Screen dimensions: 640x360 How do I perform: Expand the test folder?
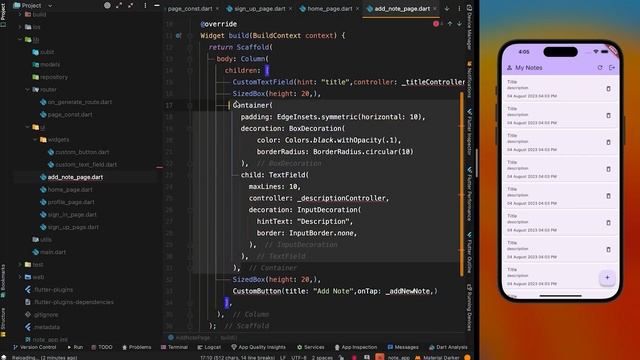(x=20, y=264)
